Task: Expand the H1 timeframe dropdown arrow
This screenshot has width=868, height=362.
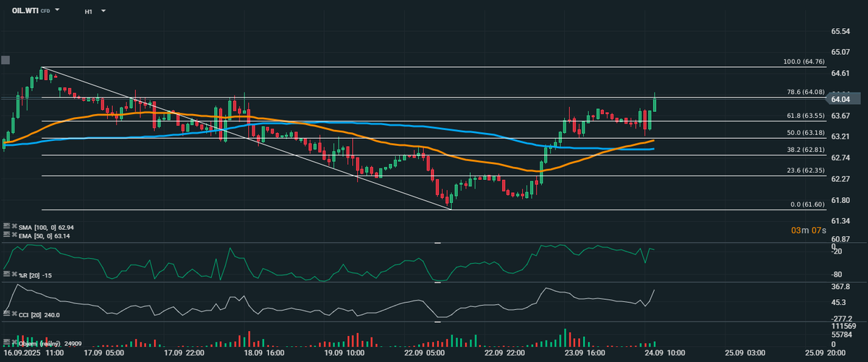Action: coord(103,12)
